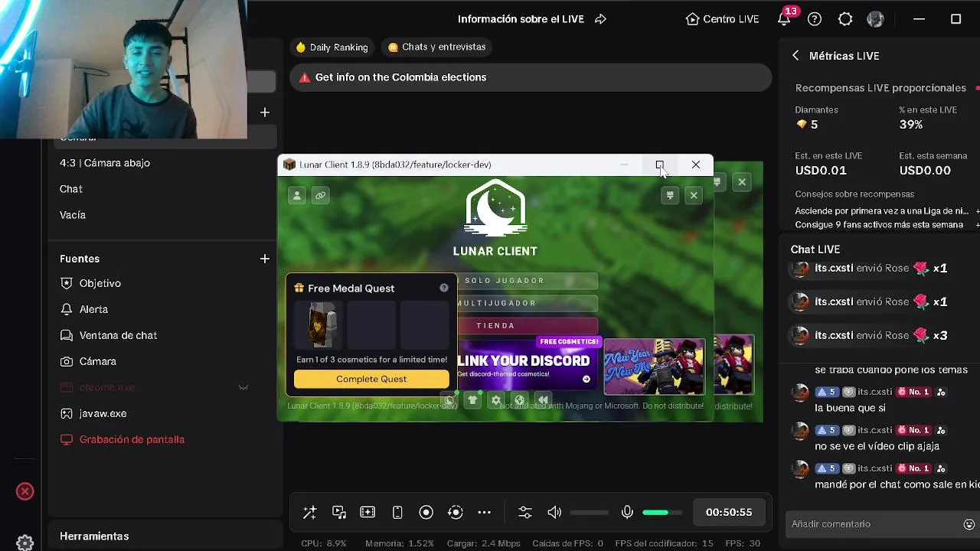Viewport: 980px width, 551px height.
Task: Click the 00:50:55 live timer
Action: (x=729, y=513)
